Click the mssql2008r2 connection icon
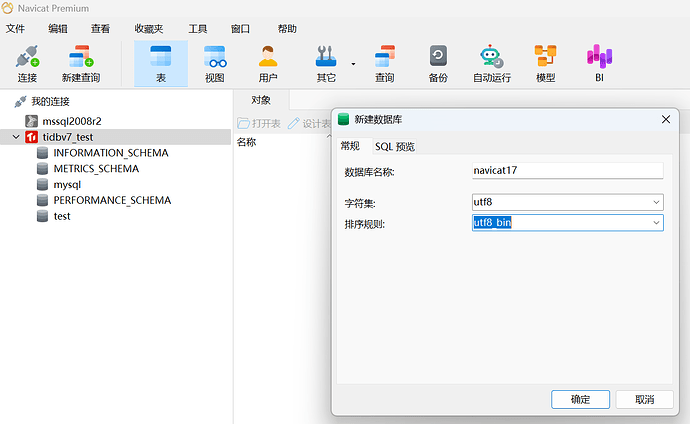The height and width of the screenshot is (424, 690). point(31,121)
